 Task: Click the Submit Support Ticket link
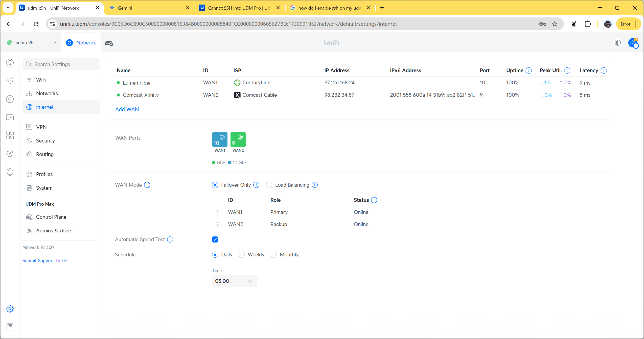tap(45, 260)
